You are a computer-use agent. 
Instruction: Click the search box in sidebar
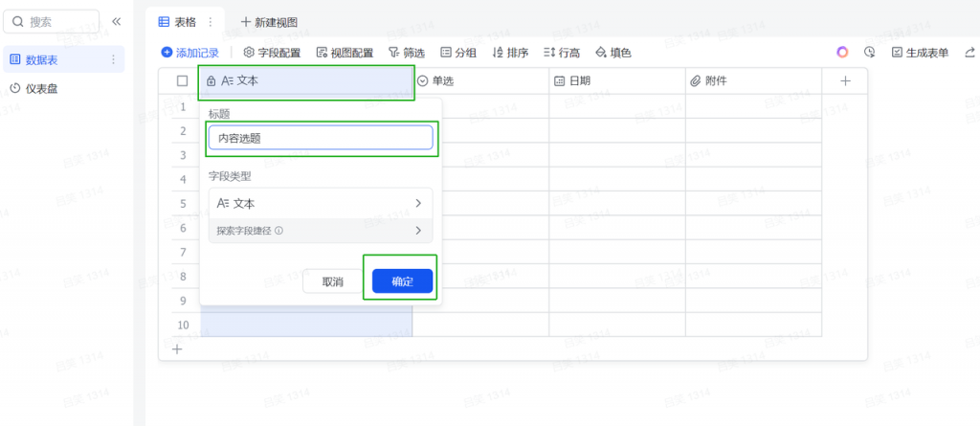tap(52, 22)
